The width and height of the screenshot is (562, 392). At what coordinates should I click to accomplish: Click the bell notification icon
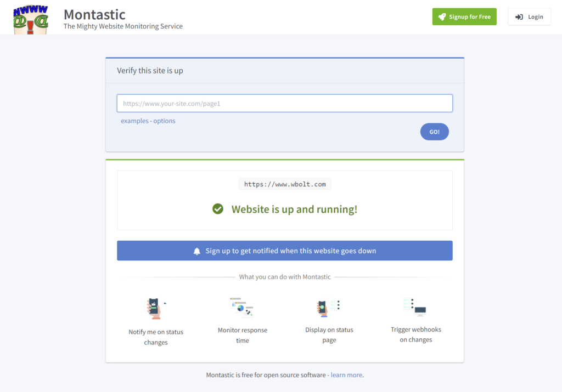click(197, 251)
